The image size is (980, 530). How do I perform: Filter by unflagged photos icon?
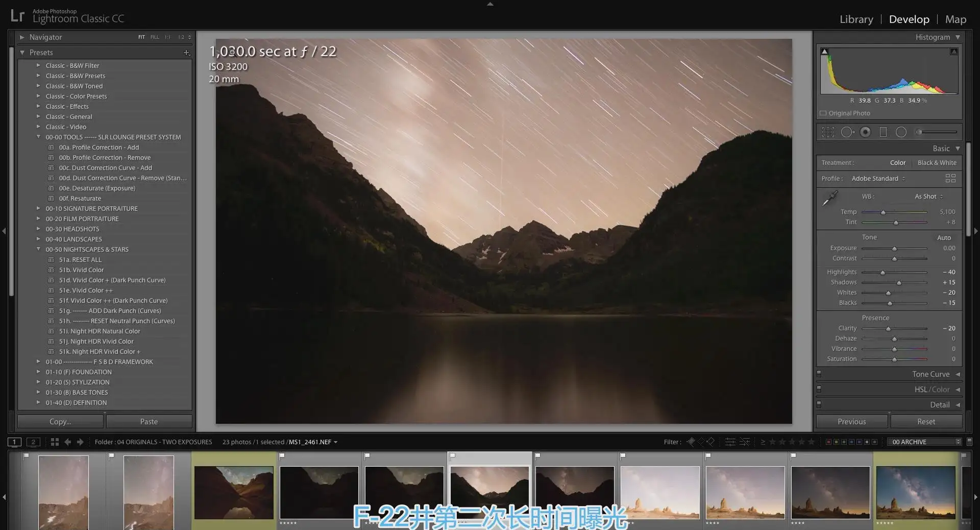(701, 442)
